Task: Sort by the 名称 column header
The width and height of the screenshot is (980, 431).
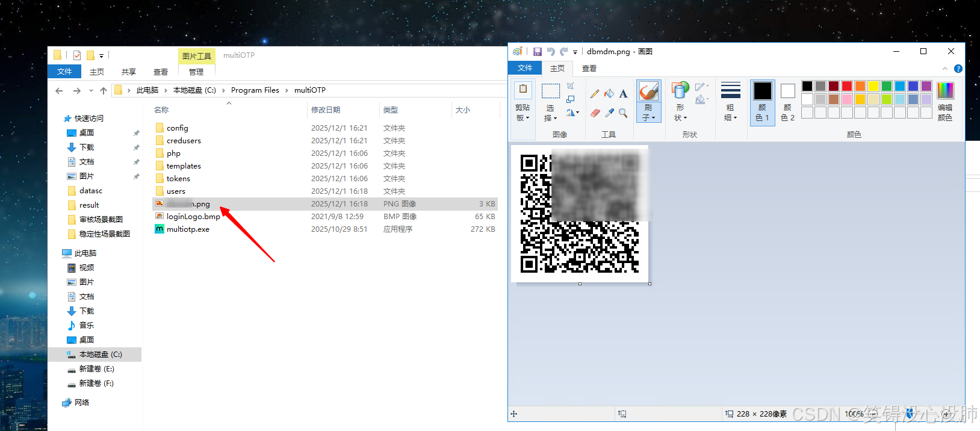Action: 161,110
